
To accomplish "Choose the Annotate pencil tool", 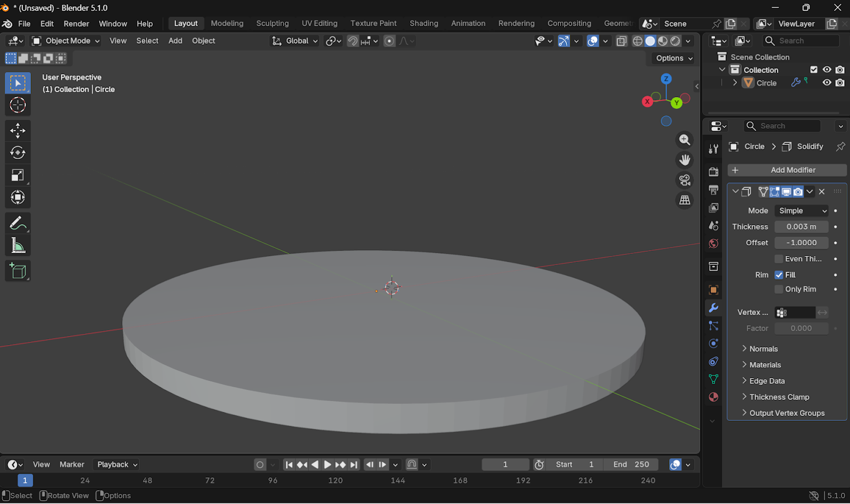I will pyautogui.click(x=18, y=223).
